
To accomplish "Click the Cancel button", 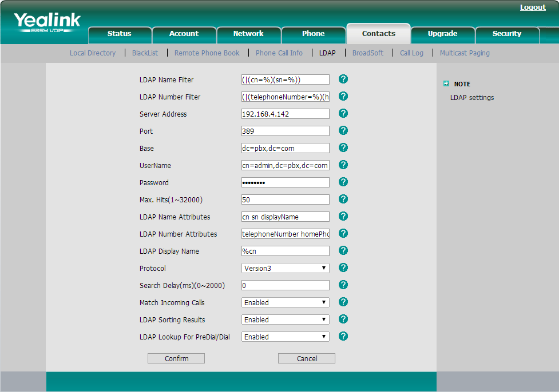I will (307, 359).
